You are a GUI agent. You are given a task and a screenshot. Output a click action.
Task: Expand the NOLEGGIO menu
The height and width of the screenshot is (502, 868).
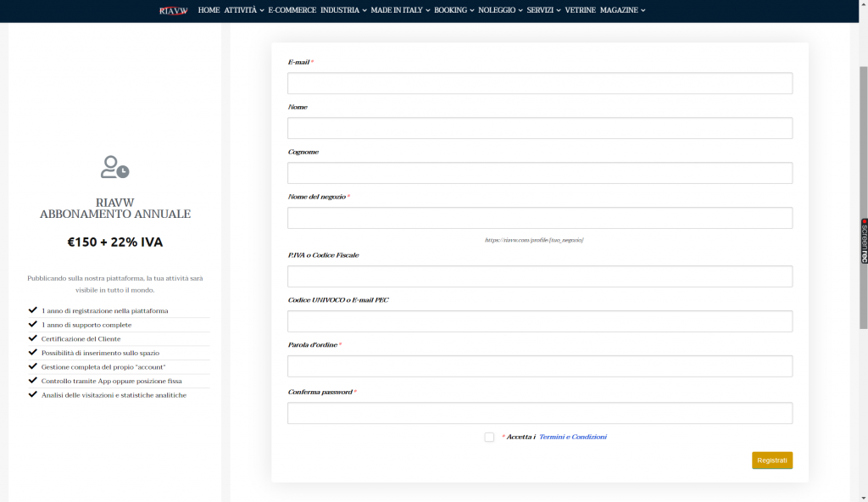(499, 10)
